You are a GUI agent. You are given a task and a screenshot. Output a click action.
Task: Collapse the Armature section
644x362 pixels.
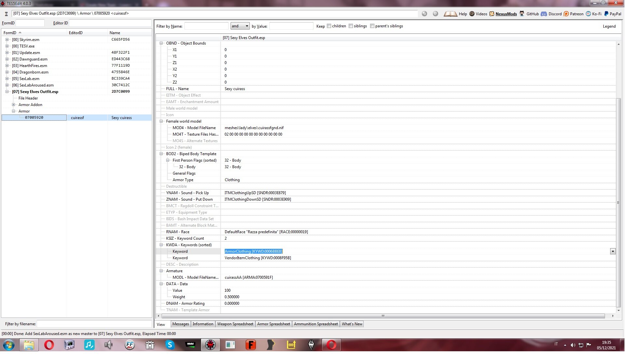pos(161,271)
